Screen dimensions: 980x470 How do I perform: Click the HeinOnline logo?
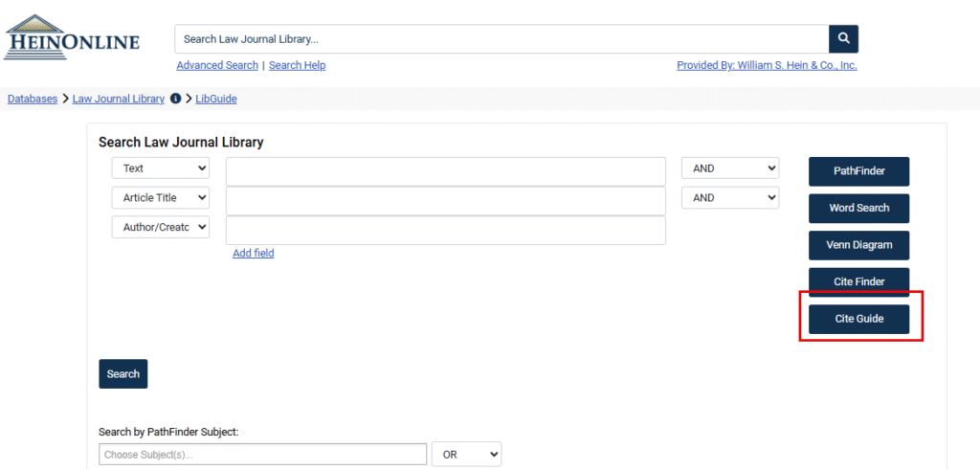click(x=72, y=38)
